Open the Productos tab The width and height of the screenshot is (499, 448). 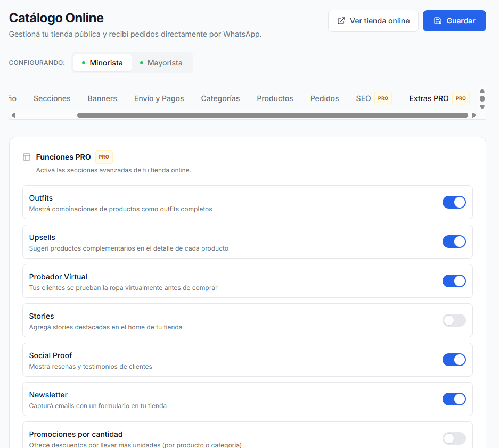tap(275, 98)
